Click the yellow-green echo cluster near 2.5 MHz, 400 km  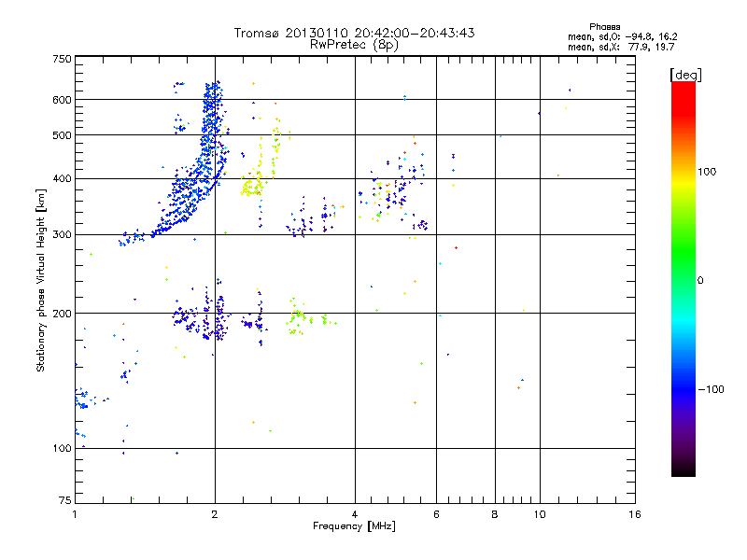point(251,188)
